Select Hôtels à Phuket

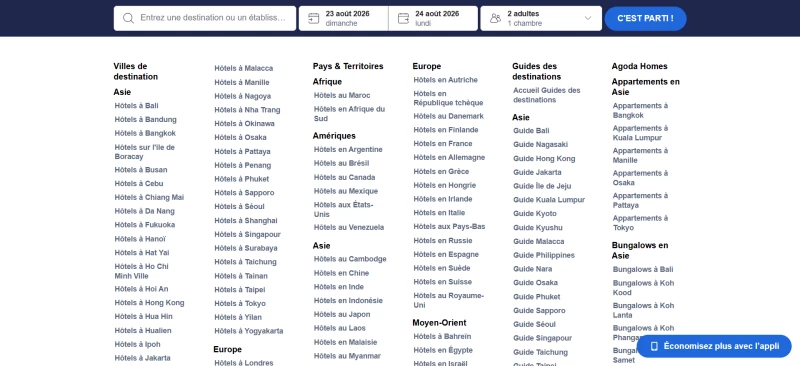(x=241, y=179)
